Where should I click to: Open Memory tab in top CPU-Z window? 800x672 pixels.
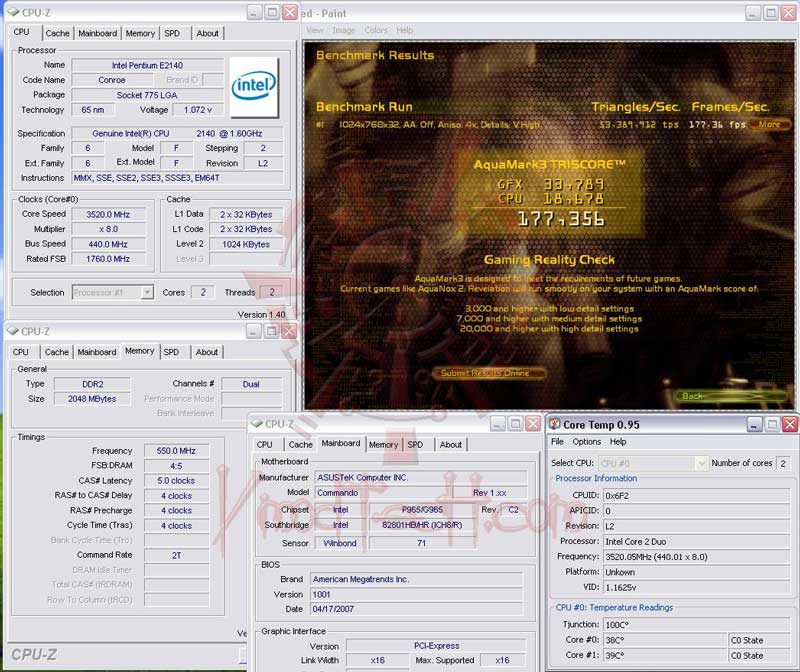pos(140,33)
